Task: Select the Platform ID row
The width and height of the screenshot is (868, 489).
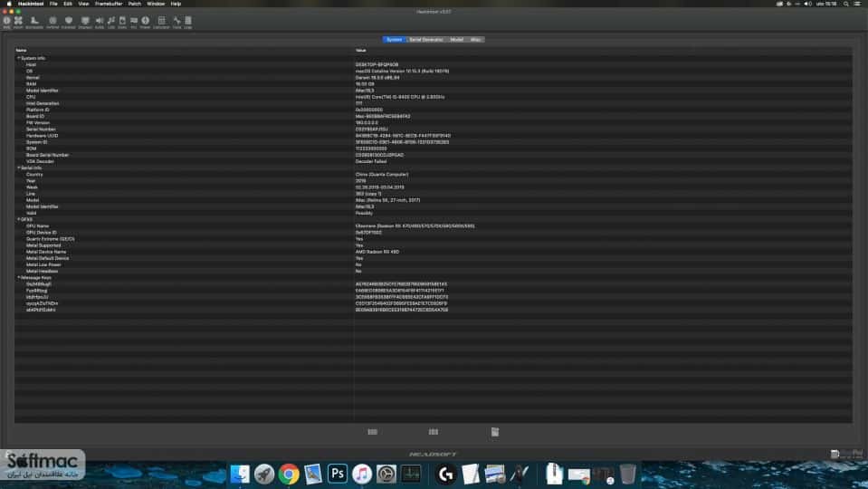Action: pos(434,110)
